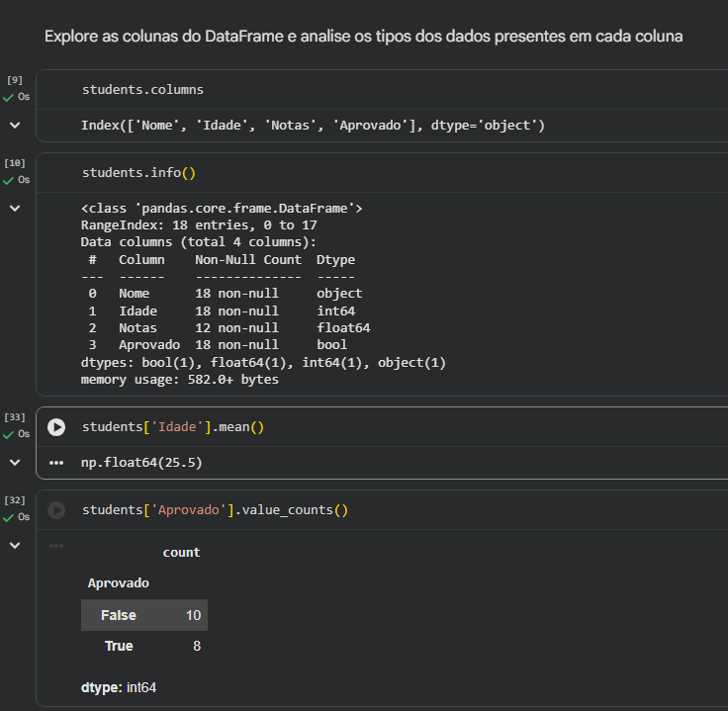Click the 'memory usage: 582.0+ bytes' line

coord(180,380)
